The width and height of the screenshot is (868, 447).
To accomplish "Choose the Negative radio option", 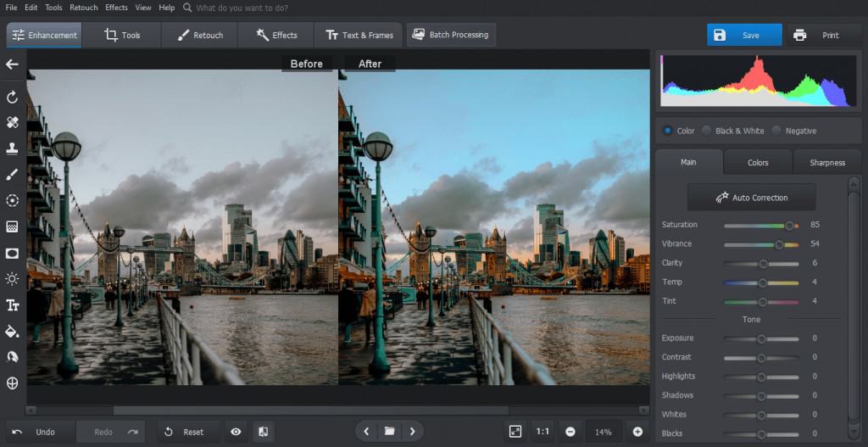I will (x=776, y=131).
